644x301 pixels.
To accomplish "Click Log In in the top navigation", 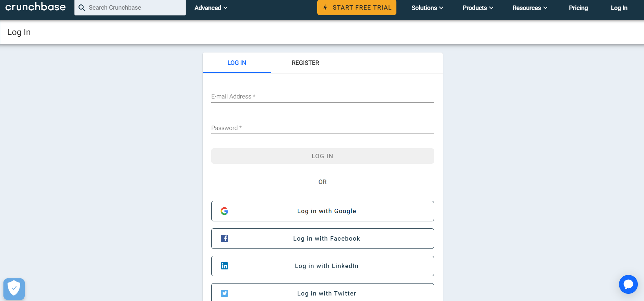I will pos(619,8).
